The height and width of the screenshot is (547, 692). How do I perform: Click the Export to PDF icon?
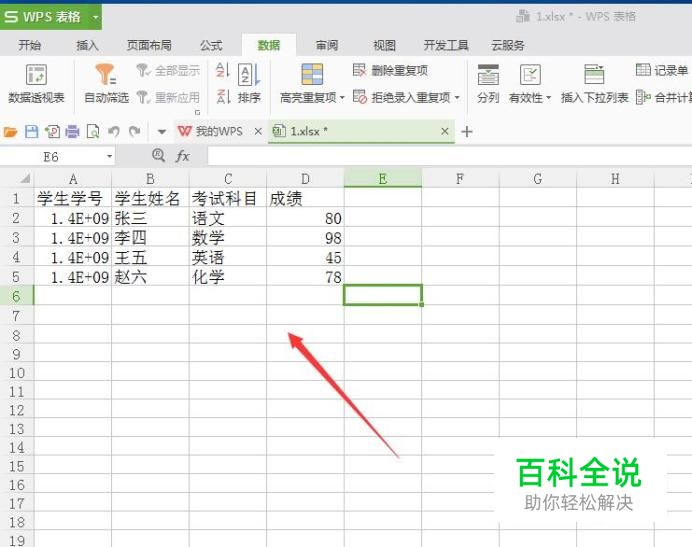(52, 132)
